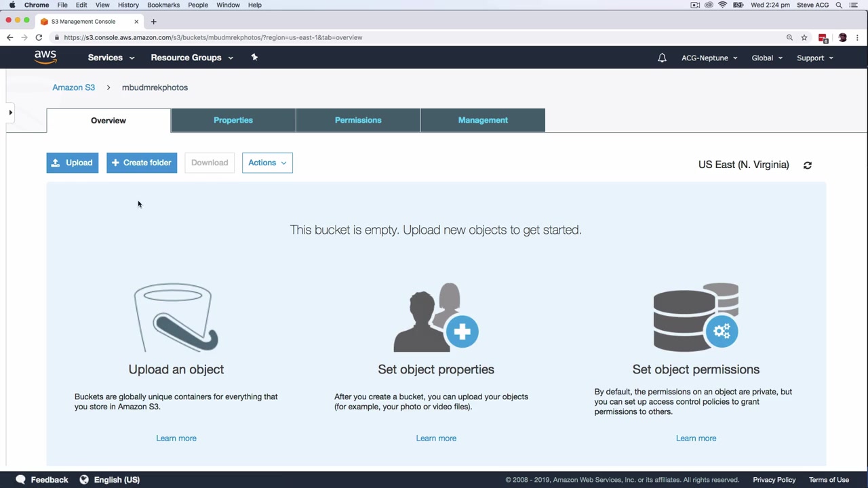The width and height of the screenshot is (868, 488).
Task: Open the History menu
Action: [x=128, y=5]
